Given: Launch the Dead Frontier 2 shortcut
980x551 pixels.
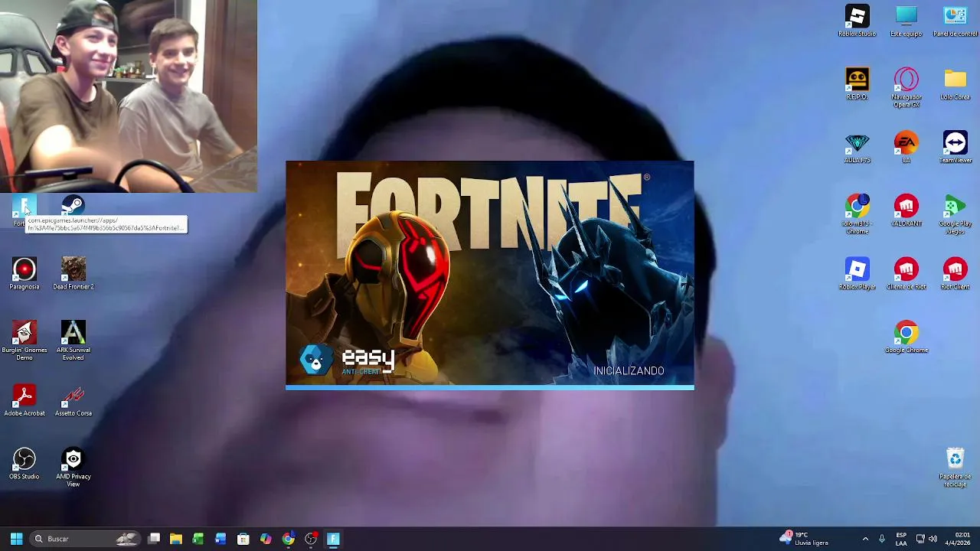Looking at the screenshot, I should (73, 274).
